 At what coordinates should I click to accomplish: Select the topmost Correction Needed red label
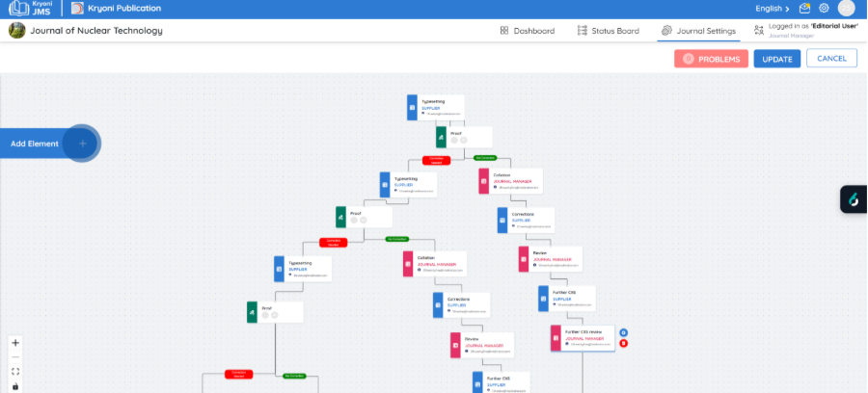[x=436, y=160]
